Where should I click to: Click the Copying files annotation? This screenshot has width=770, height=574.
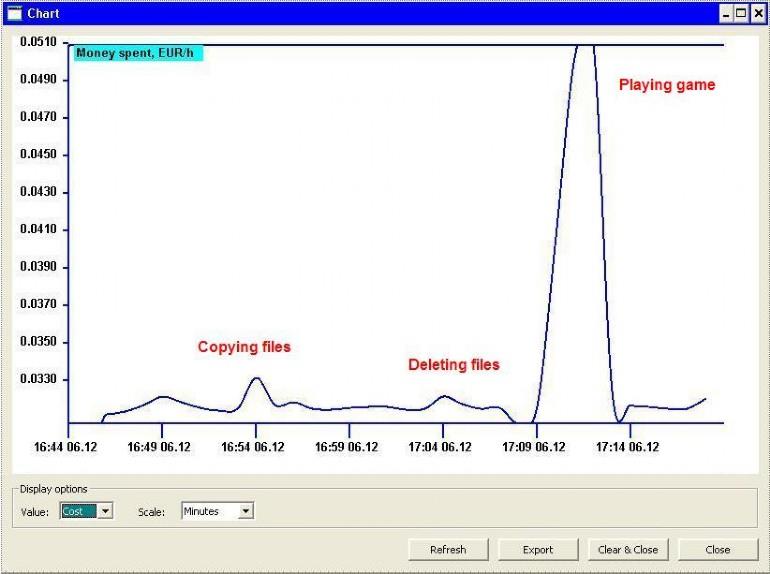(244, 347)
